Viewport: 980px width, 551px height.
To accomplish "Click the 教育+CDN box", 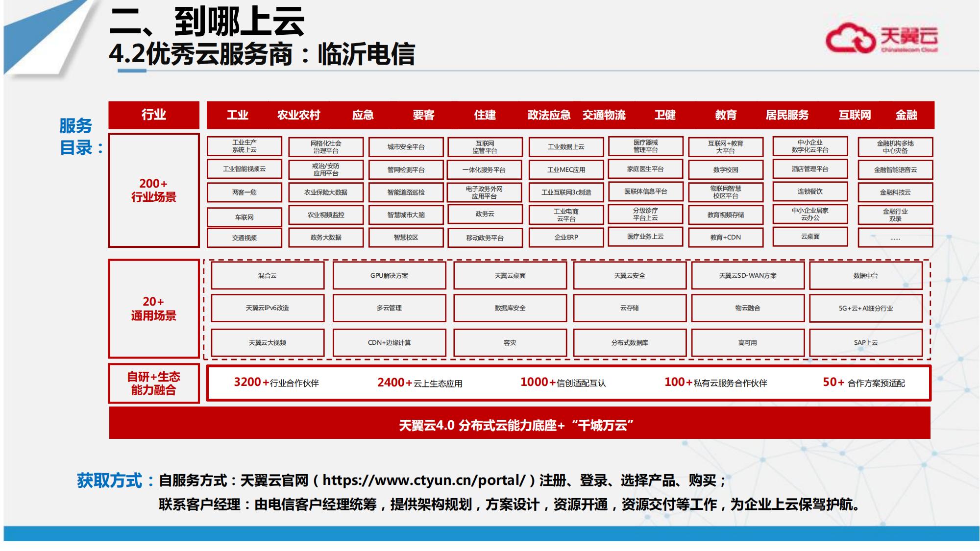I will click(726, 237).
